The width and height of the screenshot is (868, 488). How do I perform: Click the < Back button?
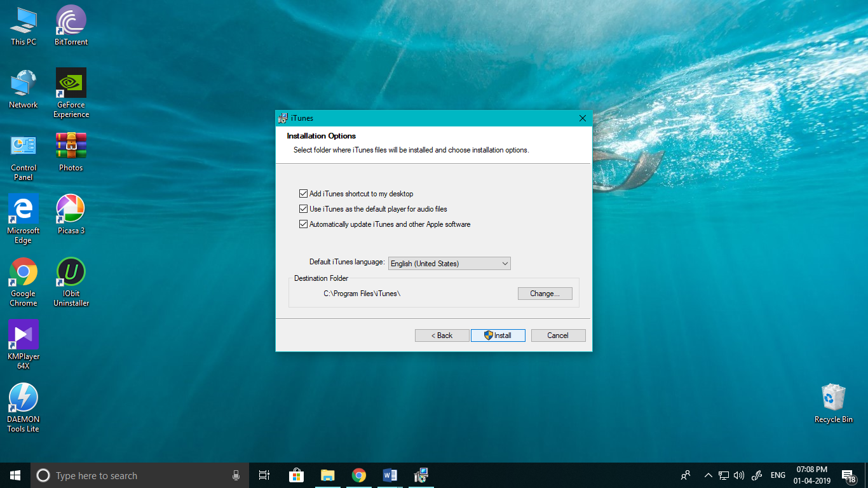pos(442,335)
